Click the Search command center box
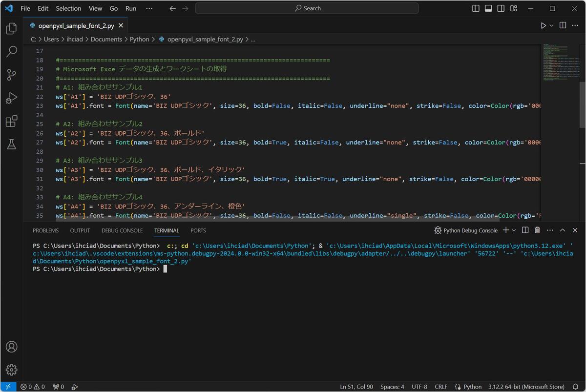This screenshot has width=586, height=392. (x=307, y=8)
